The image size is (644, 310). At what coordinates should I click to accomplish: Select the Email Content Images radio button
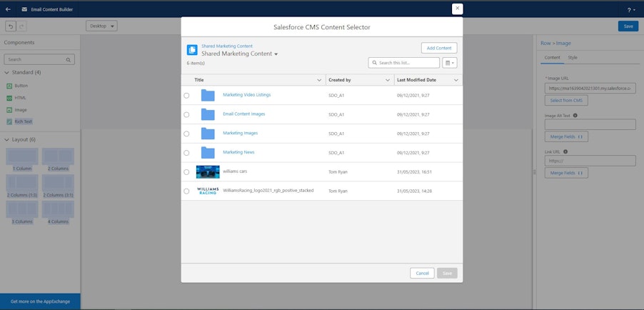[186, 115]
